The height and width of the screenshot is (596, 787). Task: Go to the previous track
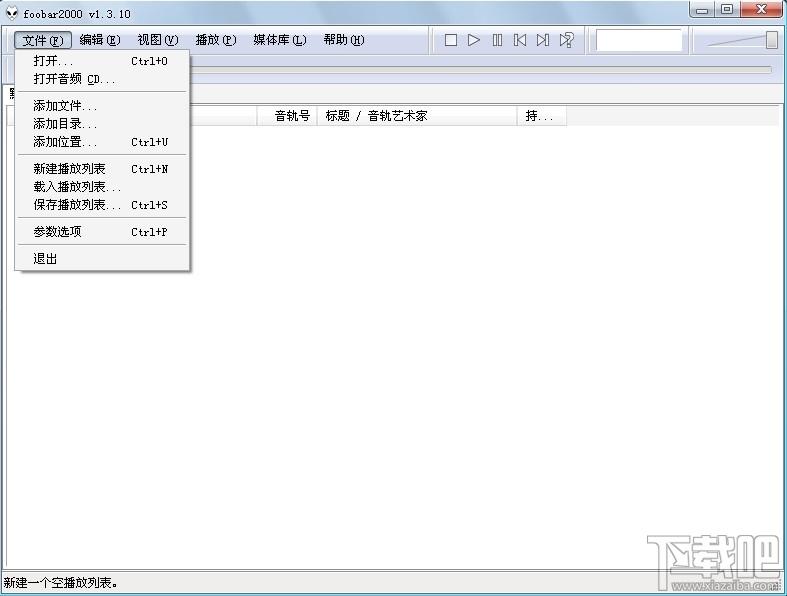pos(520,40)
